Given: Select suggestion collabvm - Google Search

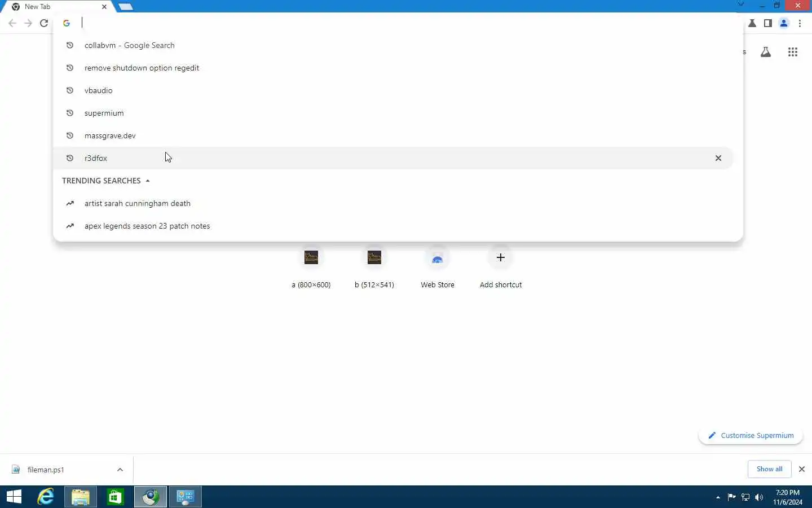Looking at the screenshot, I should click(x=393, y=45).
